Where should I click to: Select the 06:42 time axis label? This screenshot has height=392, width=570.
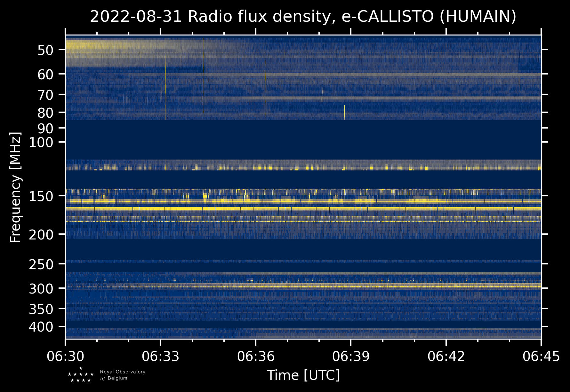pyautogui.click(x=446, y=356)
